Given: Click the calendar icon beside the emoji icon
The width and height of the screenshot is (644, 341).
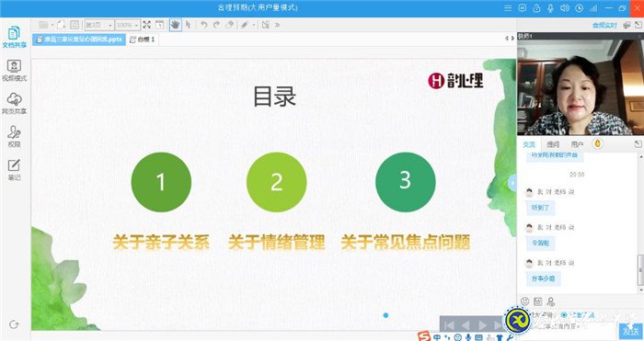Looking at the screenshot, I should click(537, 301).
